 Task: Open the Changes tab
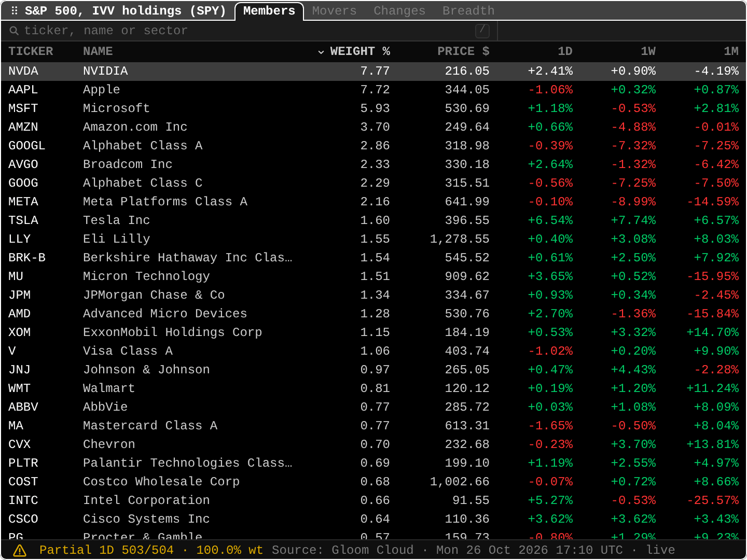click(x=399, y=11)
